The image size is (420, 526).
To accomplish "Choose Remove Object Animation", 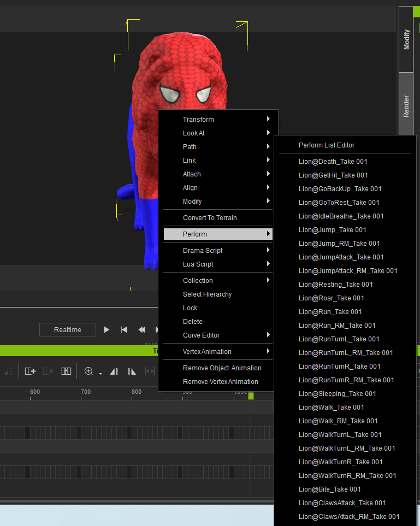I will coord(218,368).
